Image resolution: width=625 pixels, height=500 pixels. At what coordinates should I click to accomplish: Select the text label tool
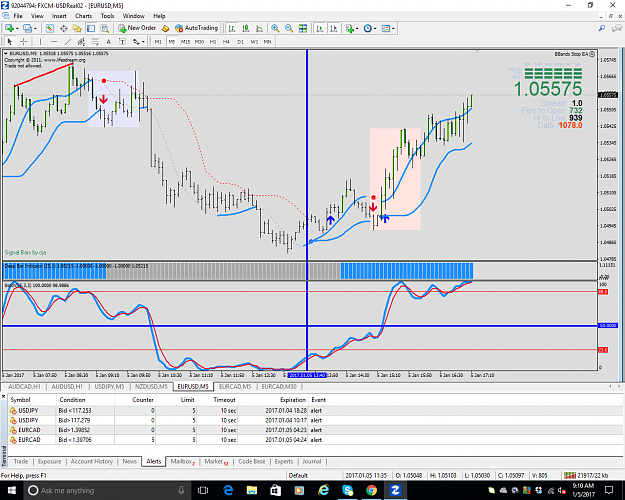point(122,41)
